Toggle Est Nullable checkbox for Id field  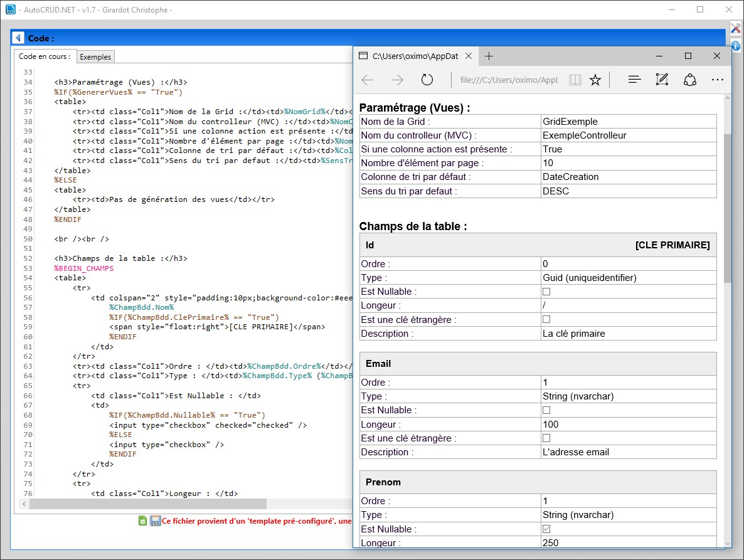546,292
